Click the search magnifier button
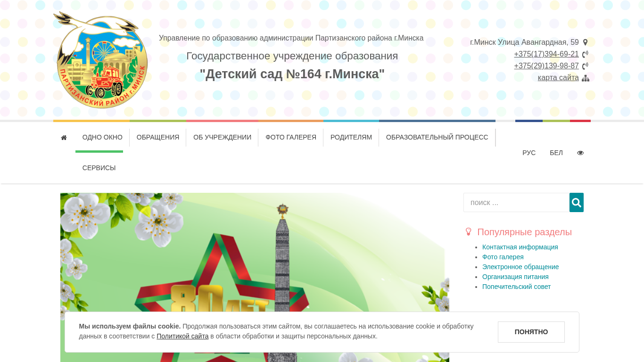The height and width of the screenshot is (362, 644). click(576, 203)
